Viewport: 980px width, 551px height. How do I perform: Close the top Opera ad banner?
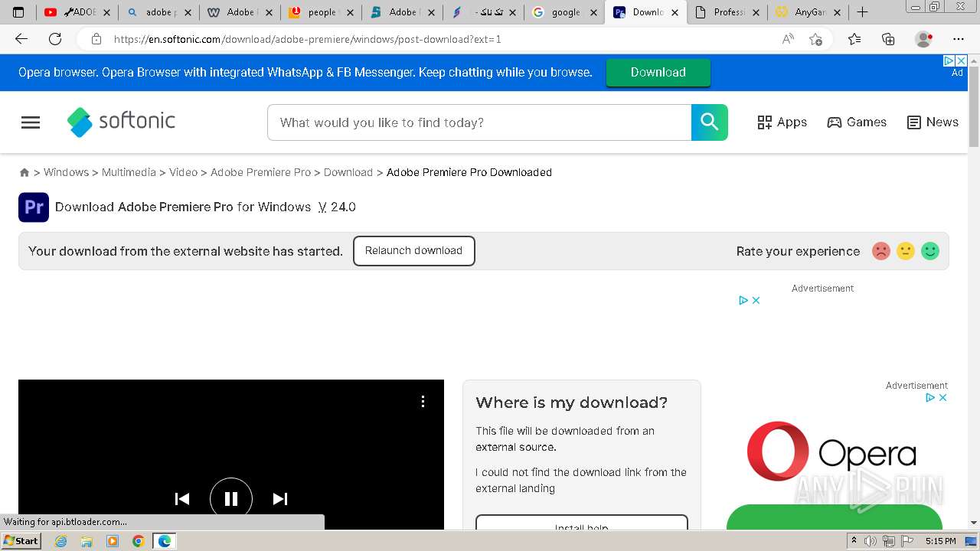[x=962, y=60]
